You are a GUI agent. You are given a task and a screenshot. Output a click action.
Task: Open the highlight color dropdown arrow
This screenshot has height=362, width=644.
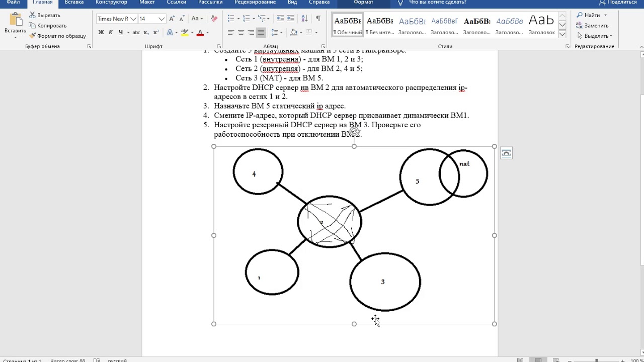192,33
